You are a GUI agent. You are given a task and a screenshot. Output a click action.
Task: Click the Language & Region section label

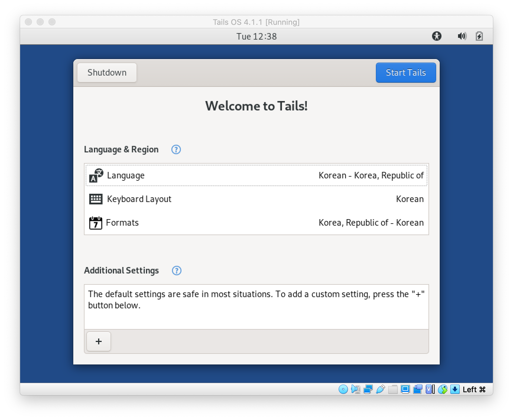[121, 149]
